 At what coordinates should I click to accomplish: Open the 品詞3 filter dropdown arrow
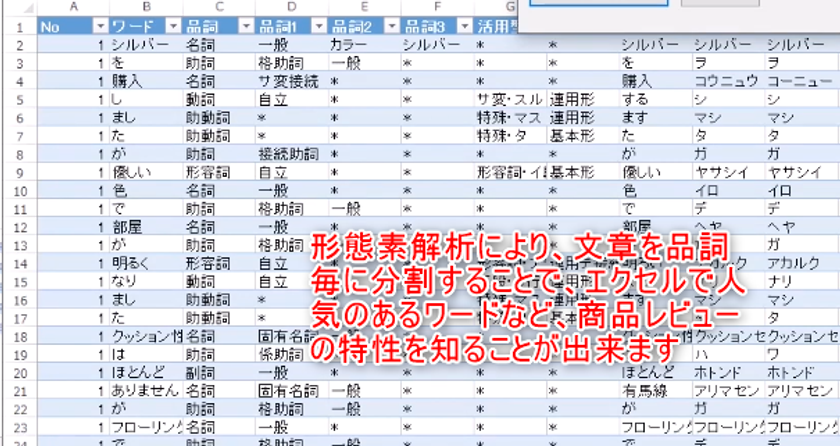[x=465, y=26]
